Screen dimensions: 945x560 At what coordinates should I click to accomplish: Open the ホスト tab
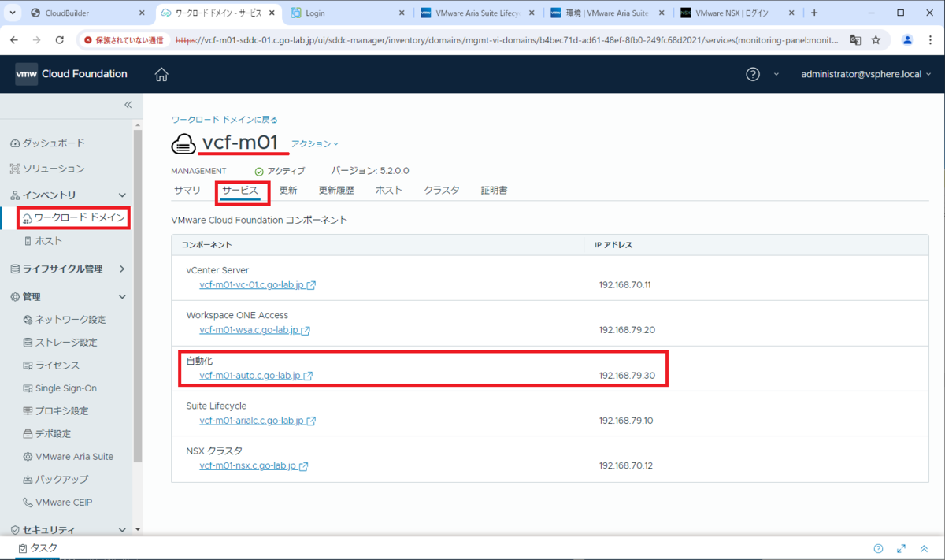[x=389, y=191]
